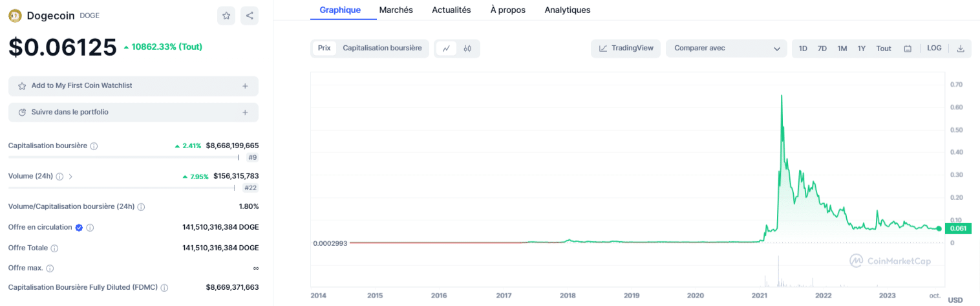Open the calendar date range picker
This screenshot has height=306, width=980.
908,49
